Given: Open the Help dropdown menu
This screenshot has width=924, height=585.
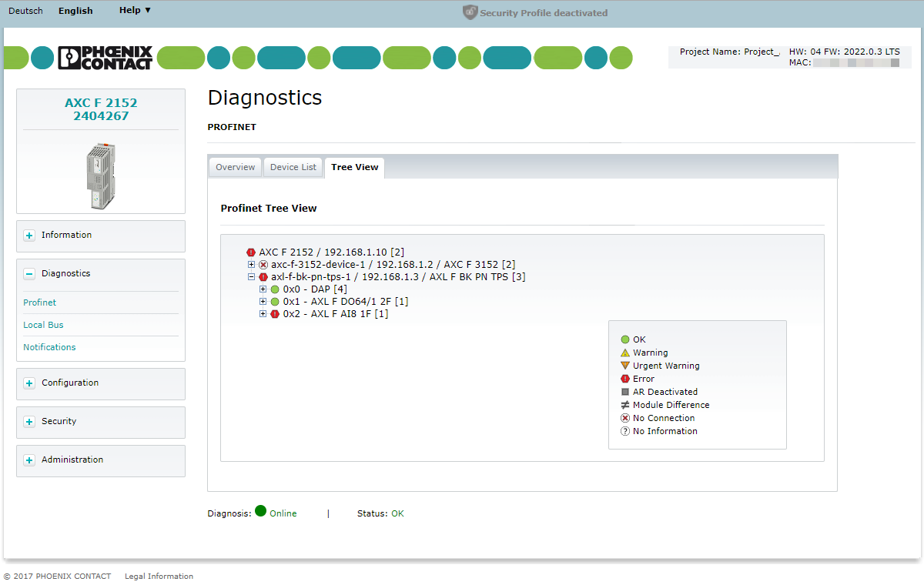Looking at the screenshot, I should (135, 10).
